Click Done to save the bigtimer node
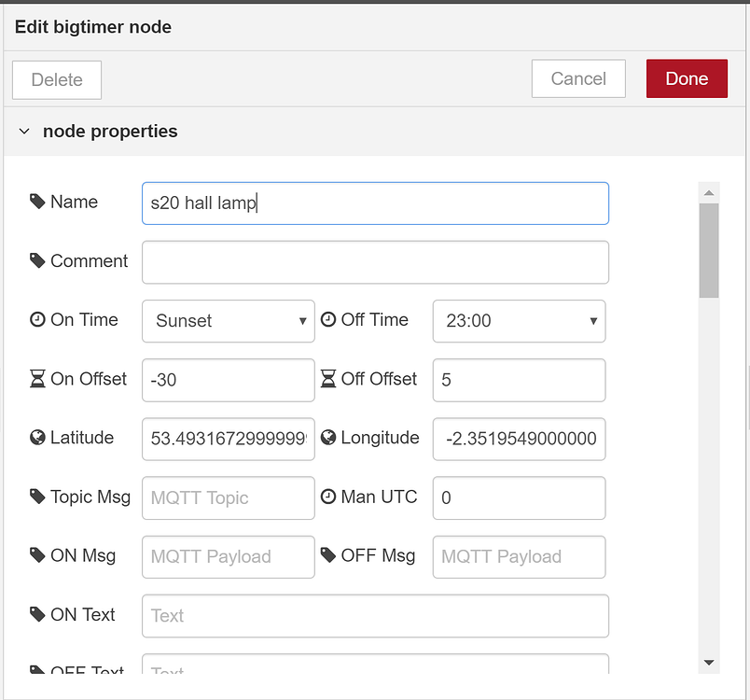 [x=687, y=78]
